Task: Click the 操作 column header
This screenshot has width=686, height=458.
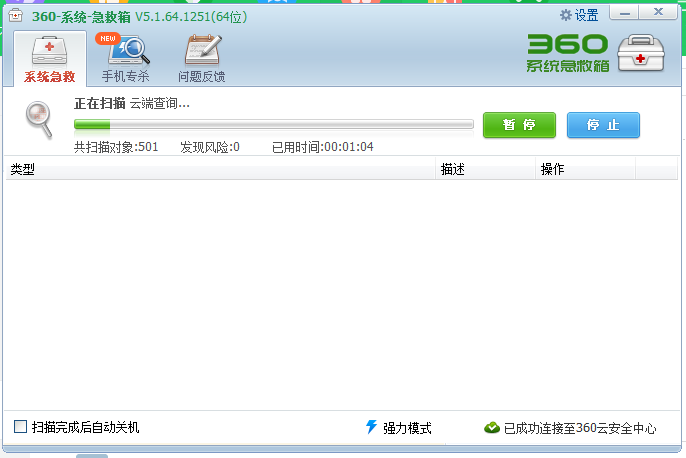Action: (585, 169)
